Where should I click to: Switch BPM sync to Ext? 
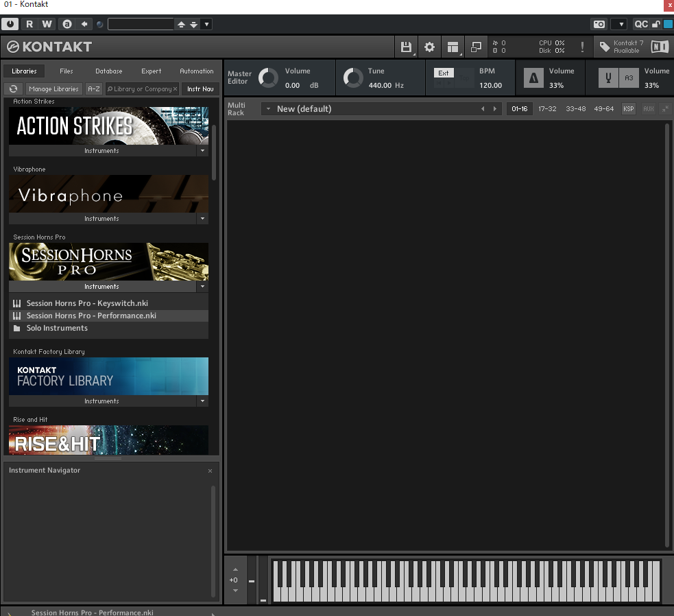coord(443,72)
